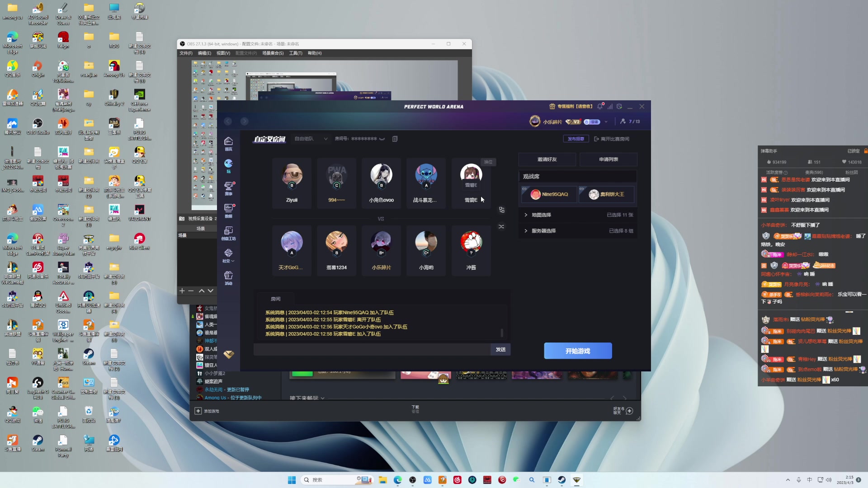This screenshot has width=868, height=488.
Task: Click the back arrow in Perfect World Arena
Action: click(228, 121)
